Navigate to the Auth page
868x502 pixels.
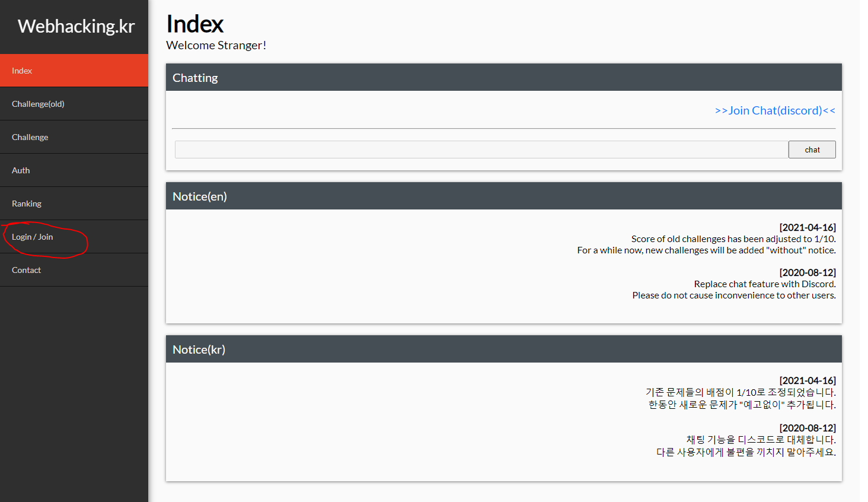(21, 170)
